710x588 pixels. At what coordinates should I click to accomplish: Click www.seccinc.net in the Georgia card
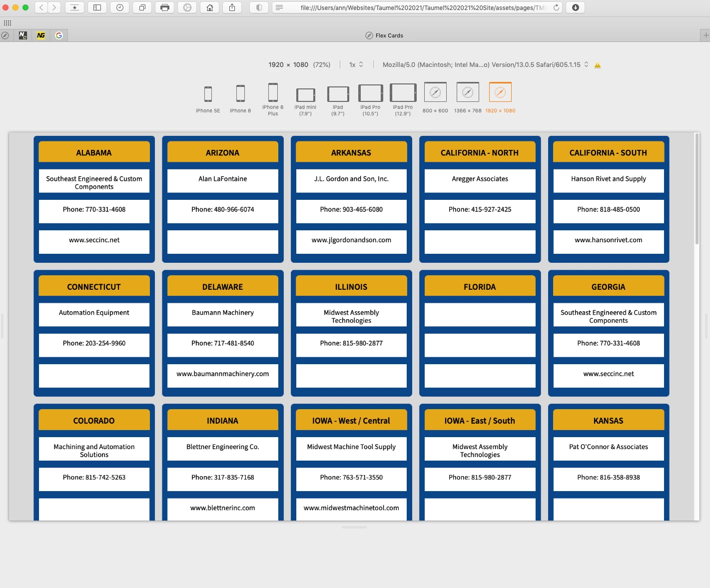(x=609, y=374)
